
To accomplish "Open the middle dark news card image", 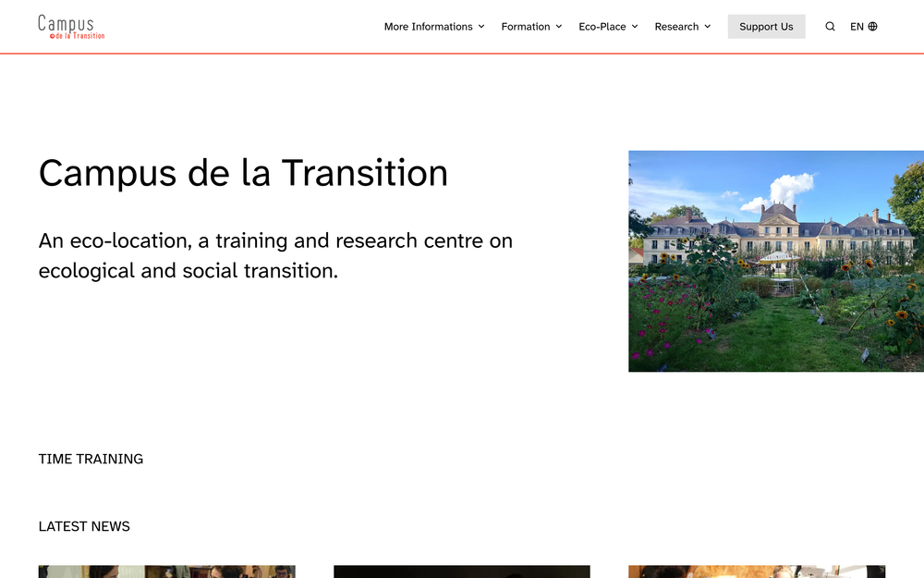I will 461,572.
